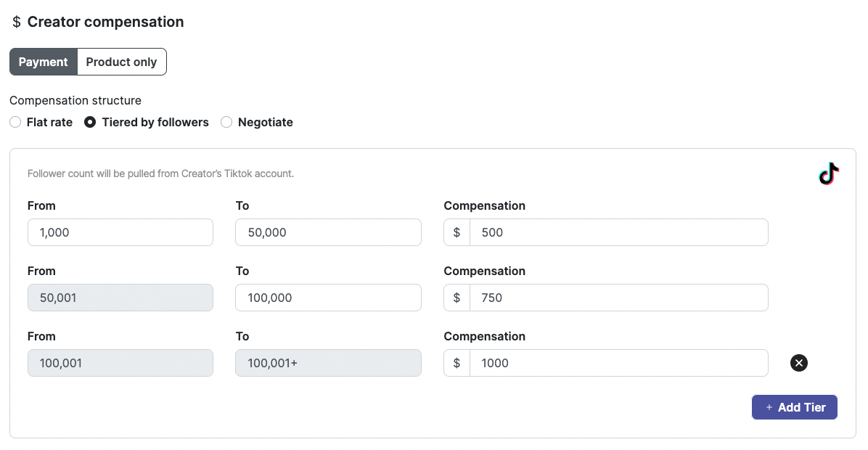Edit the 1000 compensation amount field
This screenshot has width=868, height=450.
618,363
